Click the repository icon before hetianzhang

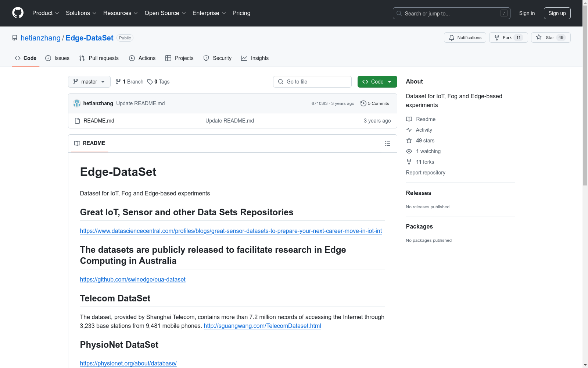pos(15,38)
